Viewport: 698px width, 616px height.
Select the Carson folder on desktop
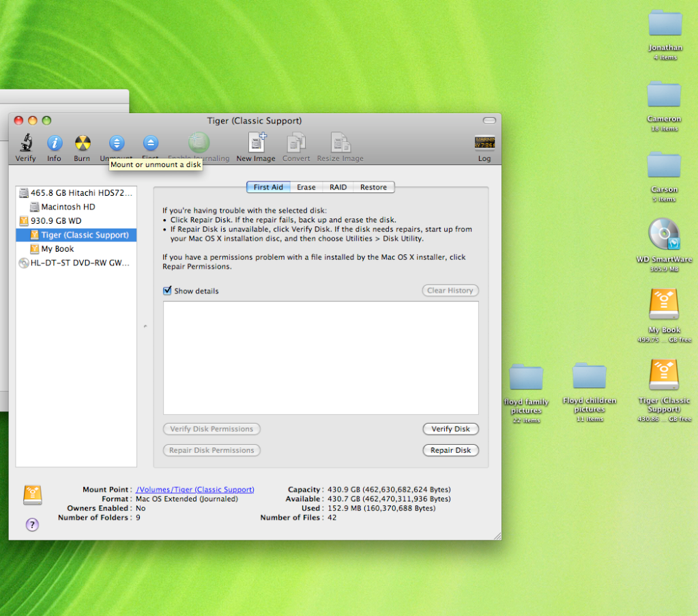[664, 164]
